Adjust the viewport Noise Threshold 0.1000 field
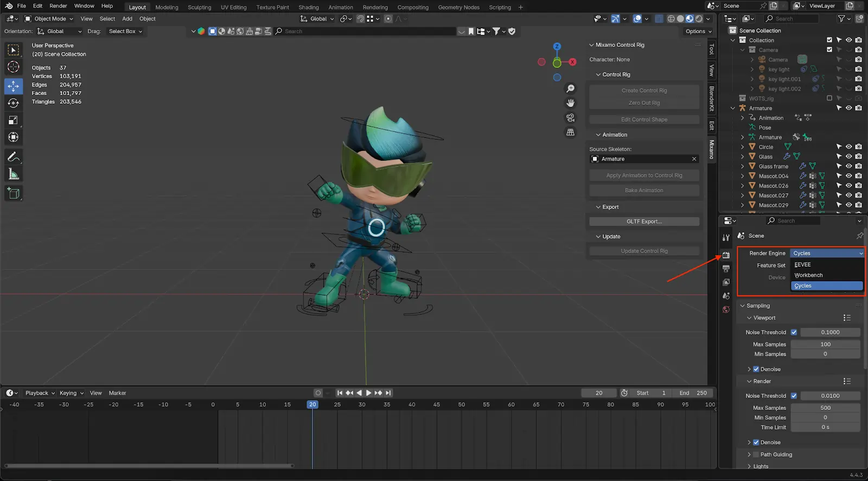 click(x=830, y=332)
